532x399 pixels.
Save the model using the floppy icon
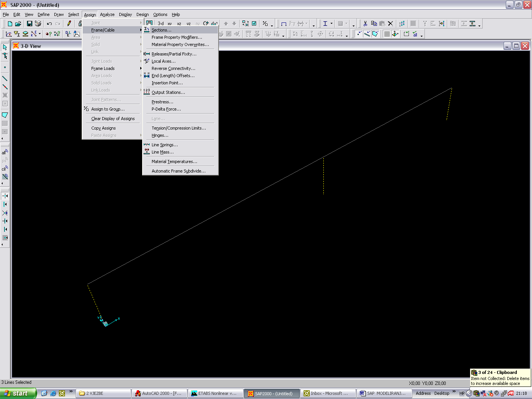29,24
